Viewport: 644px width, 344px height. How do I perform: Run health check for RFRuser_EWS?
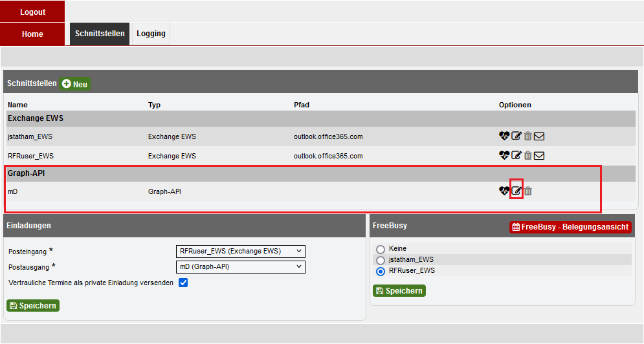[x=504, y=155]
